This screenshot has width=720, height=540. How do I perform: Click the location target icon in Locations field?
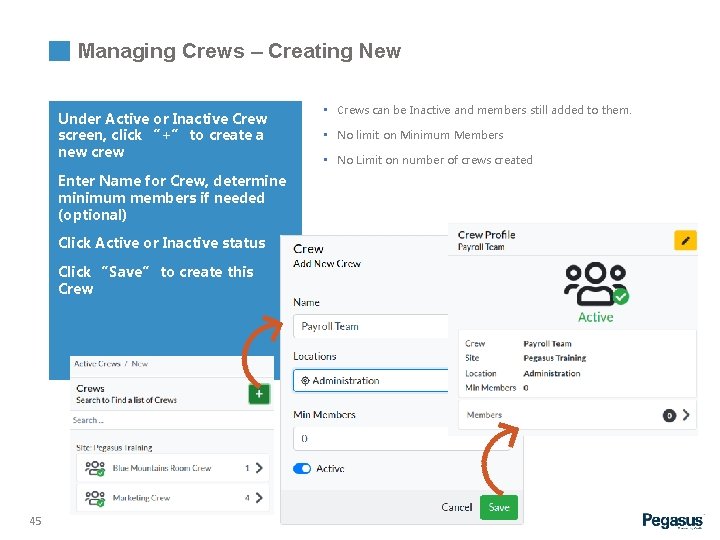click(305, 381)
